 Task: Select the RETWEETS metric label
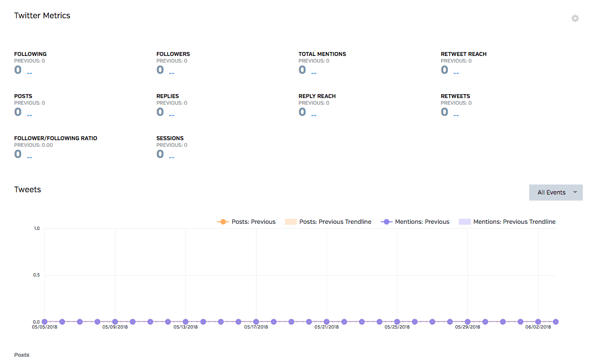pyautogui.click(x=455, y=96)
